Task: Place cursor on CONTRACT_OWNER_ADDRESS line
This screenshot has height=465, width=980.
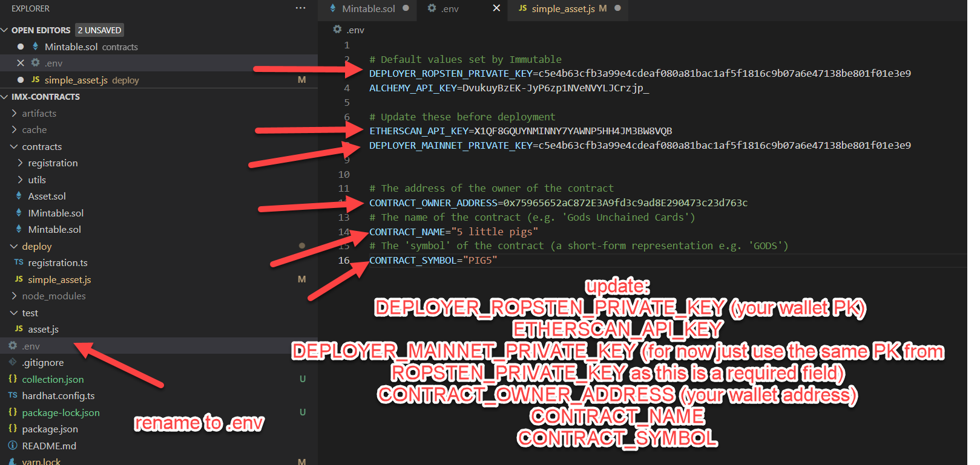Action: click(x=558, y=203)
